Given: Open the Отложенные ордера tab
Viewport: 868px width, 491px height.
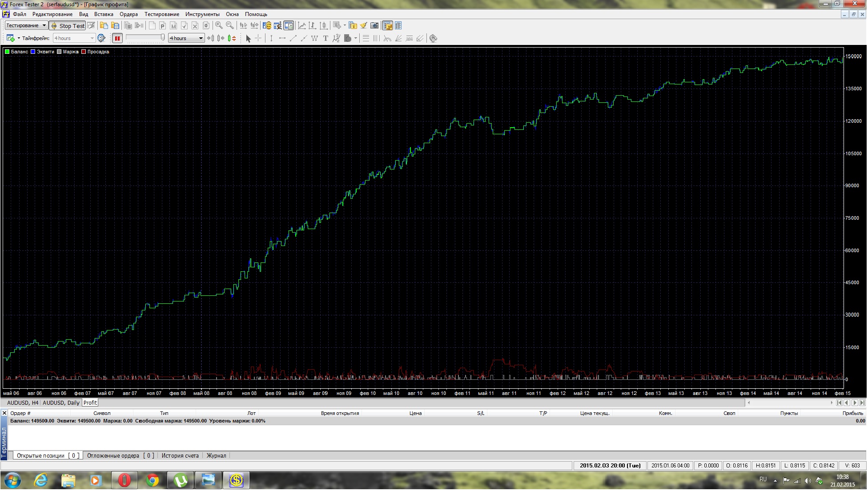Looking at the screenshot, I should tap(121, 455).
